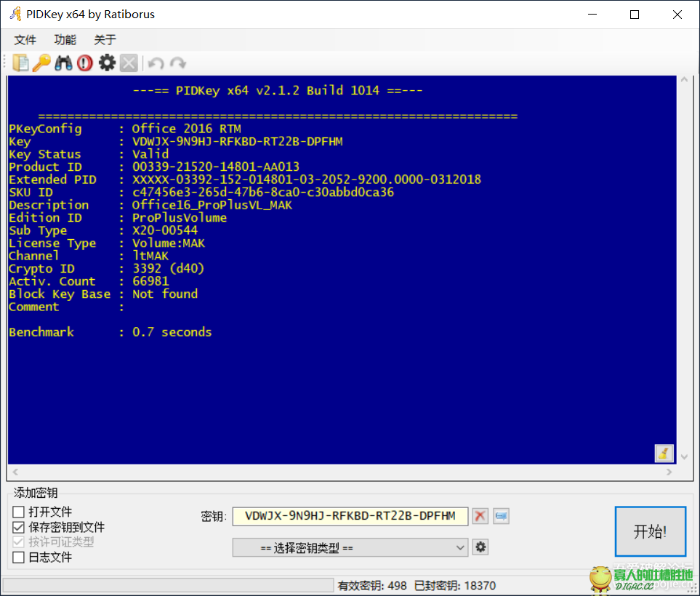Click the Key Status value Valid
700x596 pixels.
150,154
